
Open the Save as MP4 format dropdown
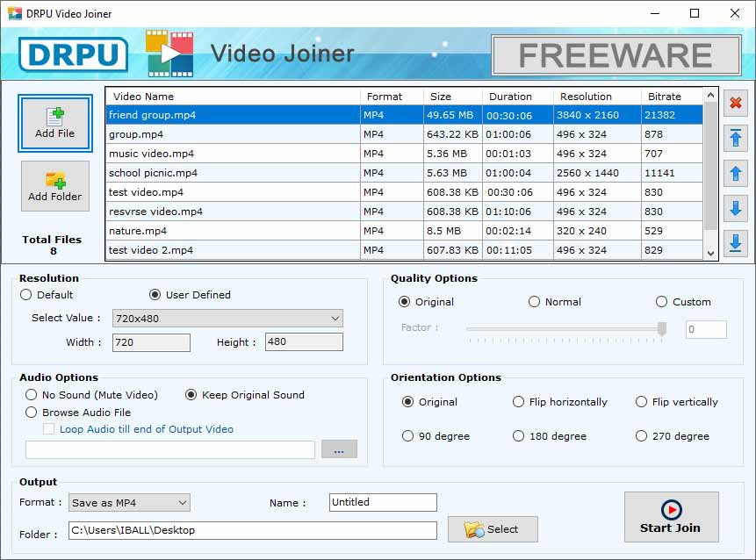point(129,503)
